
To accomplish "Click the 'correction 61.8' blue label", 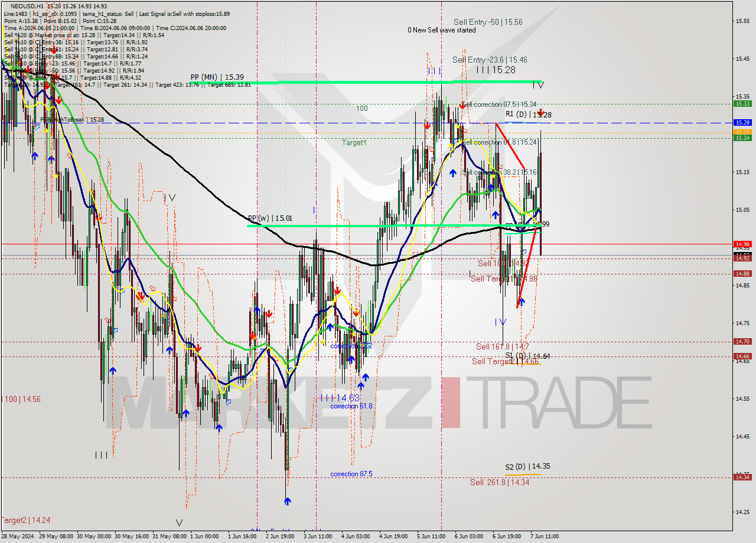I will tap(351, 406).
